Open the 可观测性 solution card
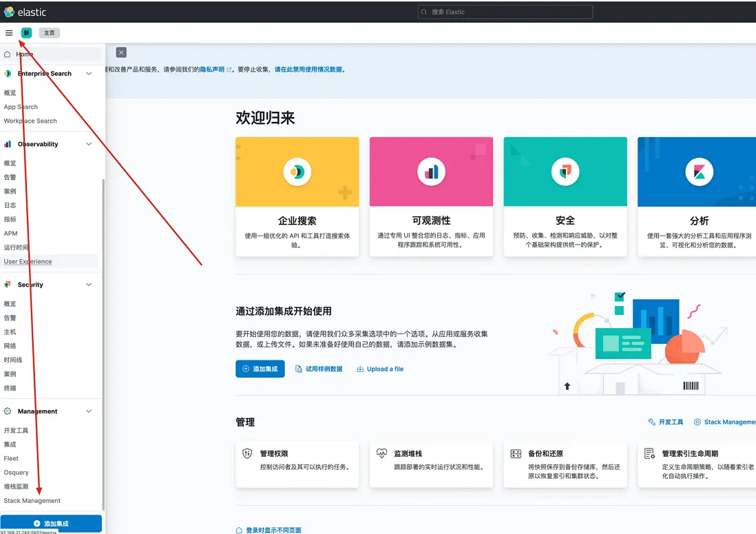The image size is (756, 534). point(431,196)
